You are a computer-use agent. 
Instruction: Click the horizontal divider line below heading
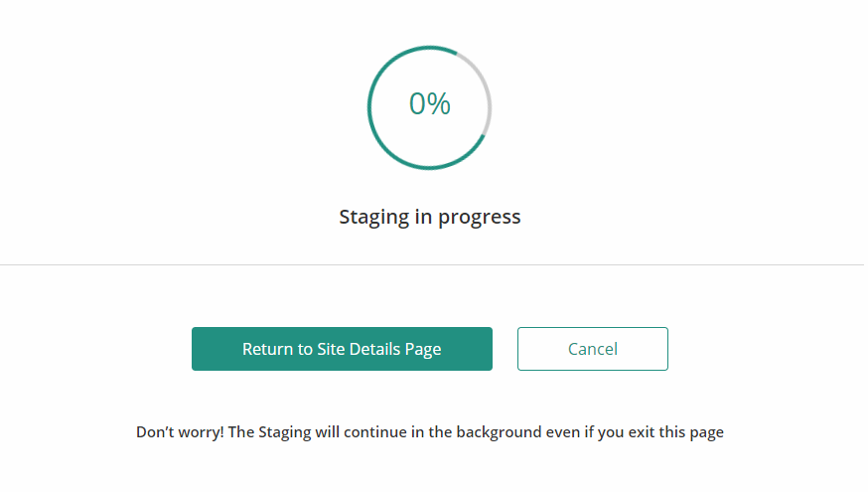pyautogui.click(x=432, y=264)
